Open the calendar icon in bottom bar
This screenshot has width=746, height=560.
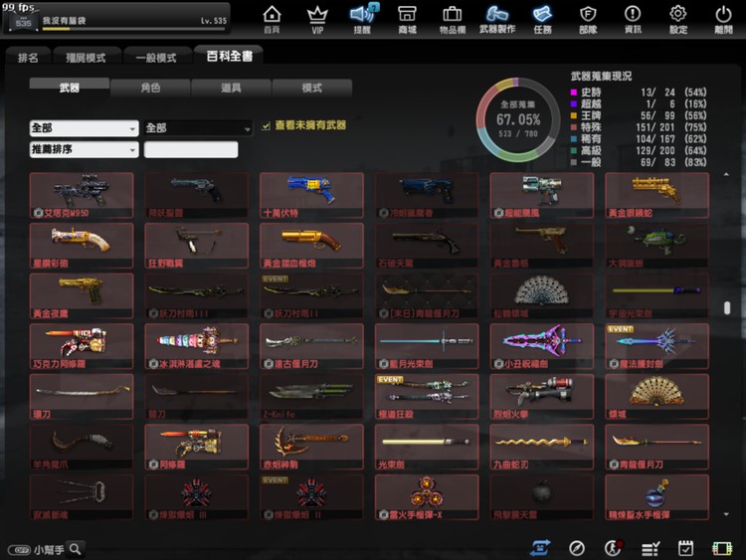tap(685, 548)
